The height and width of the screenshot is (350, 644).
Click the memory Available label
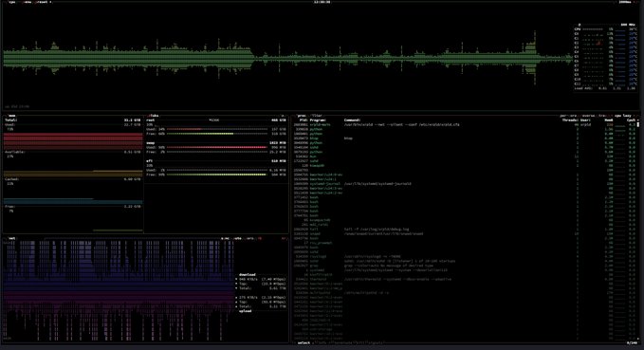click(x=15, y=152)
